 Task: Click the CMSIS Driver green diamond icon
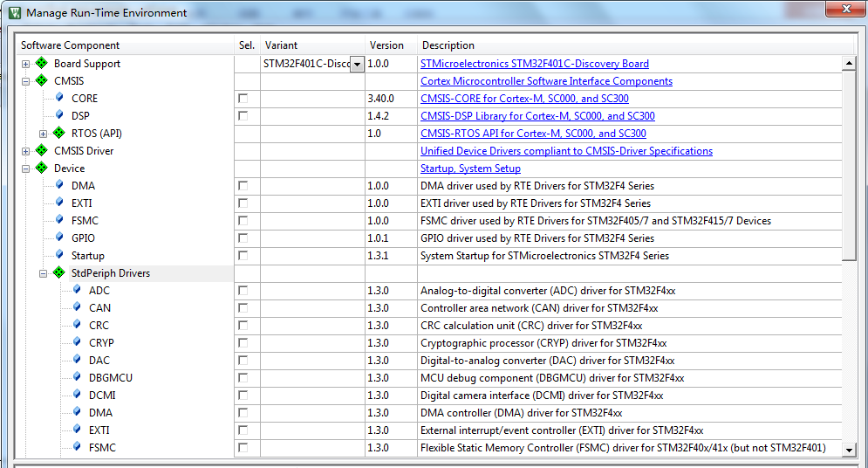pyautogui.click(x=42, y=150)
